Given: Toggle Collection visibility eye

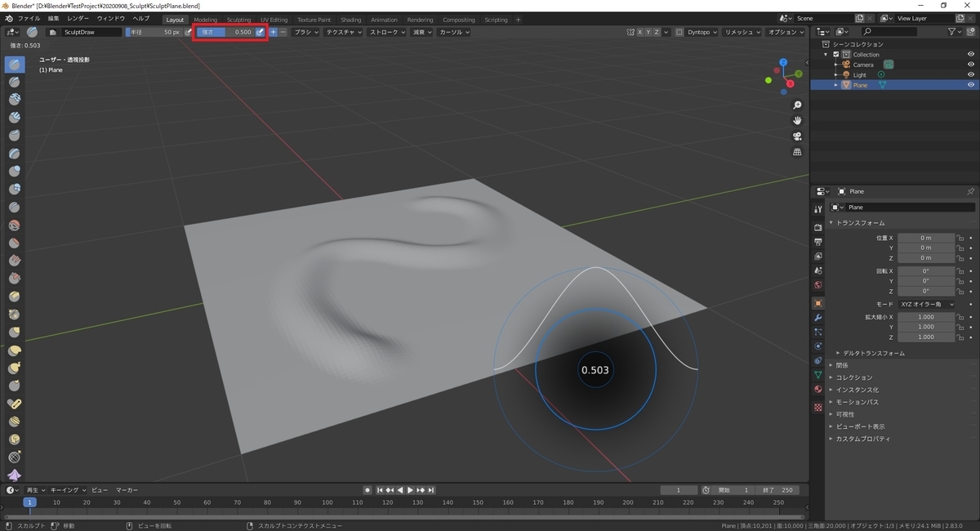Looking at the screenshot, I should (x=971, y=54).
